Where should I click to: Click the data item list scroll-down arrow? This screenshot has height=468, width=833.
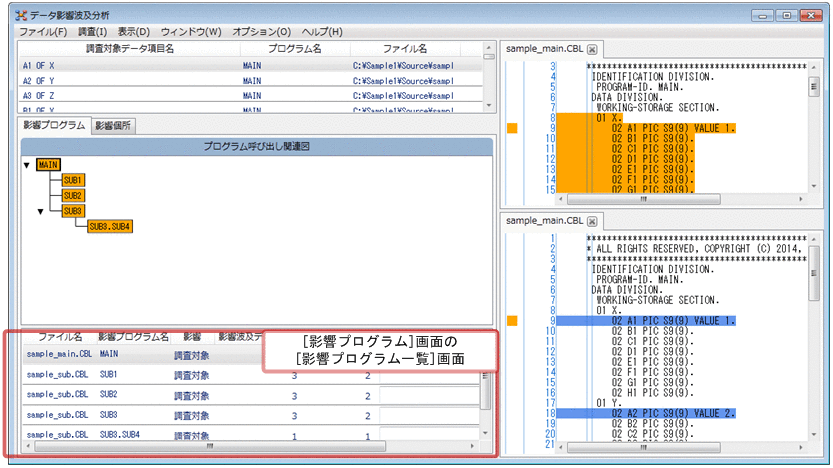coord(489,106)
